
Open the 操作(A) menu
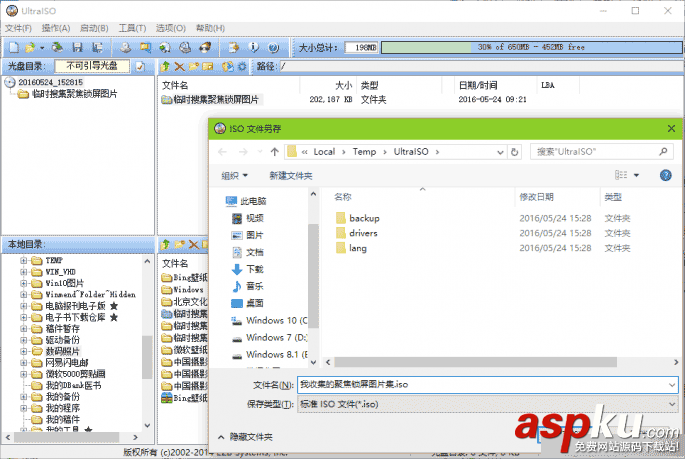pyautogui.click(x=56, y=28)
